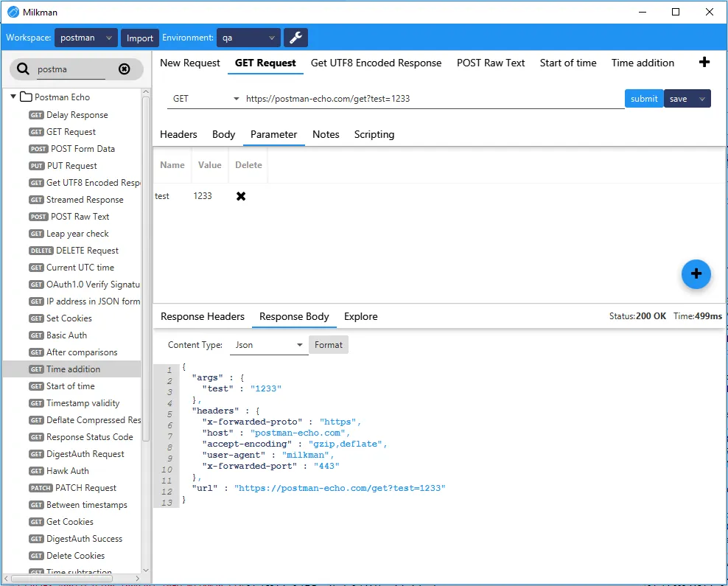728x586 pixels.
Task: Click the blue plus floating action button
Action: 696,273
